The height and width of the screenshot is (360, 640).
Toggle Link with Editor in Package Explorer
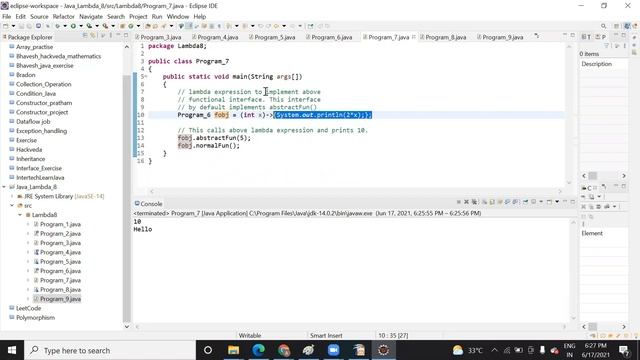pos(93,36)
